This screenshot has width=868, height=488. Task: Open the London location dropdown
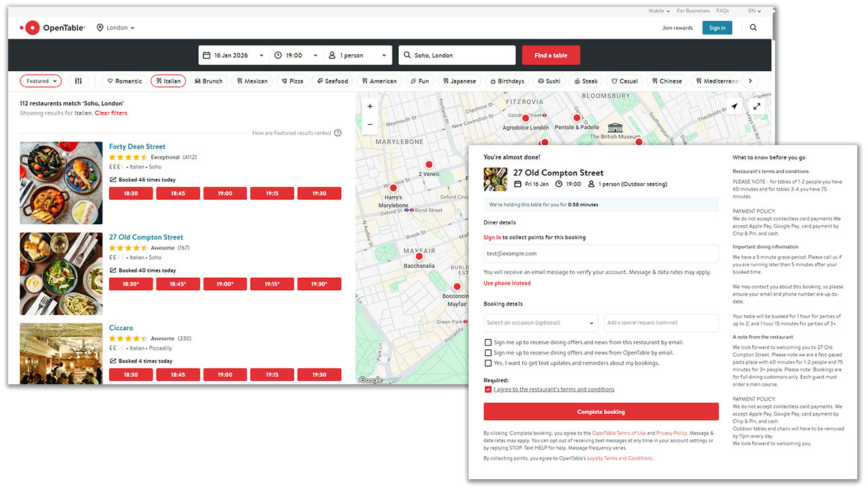pyautogui.click(x=115, y=28)
